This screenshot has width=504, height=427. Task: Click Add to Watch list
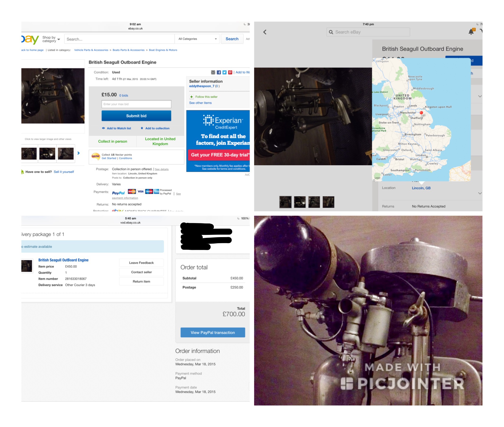point(119,128)
